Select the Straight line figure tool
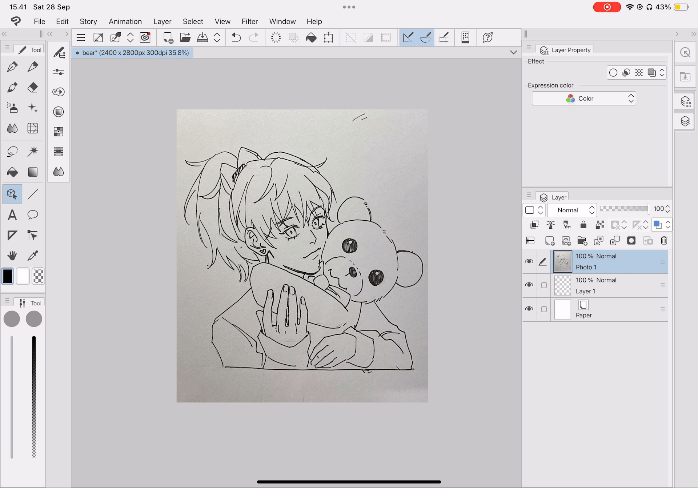 click(x=32, y=194)
